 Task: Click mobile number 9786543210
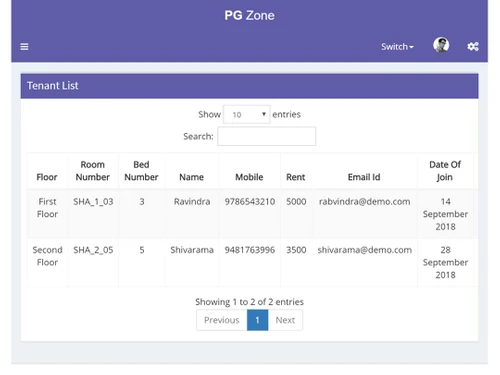tap(250, 202)
